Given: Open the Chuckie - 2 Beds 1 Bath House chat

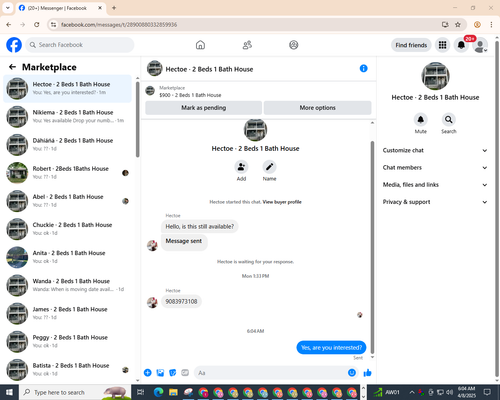Looking at the screenshot, I should tap(67, 229).
